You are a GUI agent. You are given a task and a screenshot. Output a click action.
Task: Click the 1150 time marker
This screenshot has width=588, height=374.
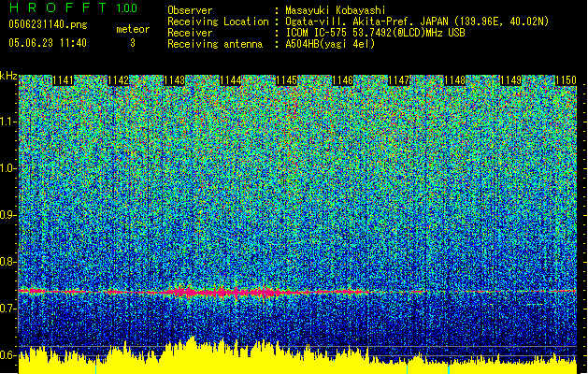pos(566,80)
